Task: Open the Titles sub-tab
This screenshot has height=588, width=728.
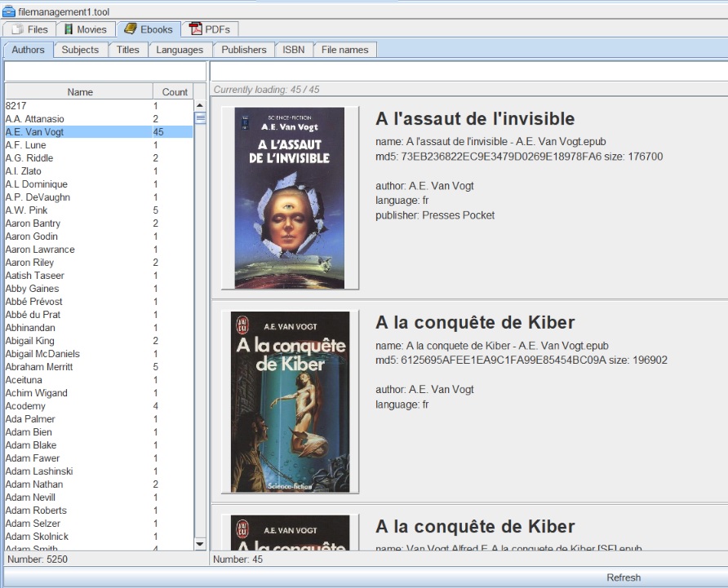Action: [x=127, y=50]
